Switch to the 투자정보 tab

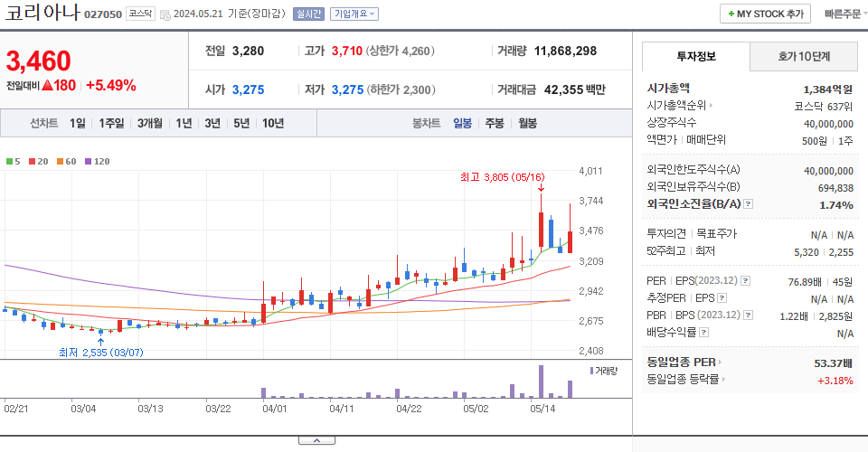coord(696,56)
